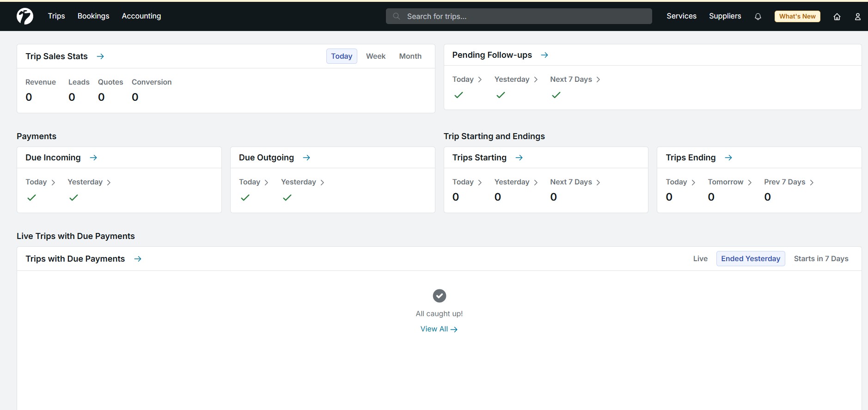Expand Today under Trips Ending
The width and height of the screenshot is (868, 410).
tap(681, 182)
